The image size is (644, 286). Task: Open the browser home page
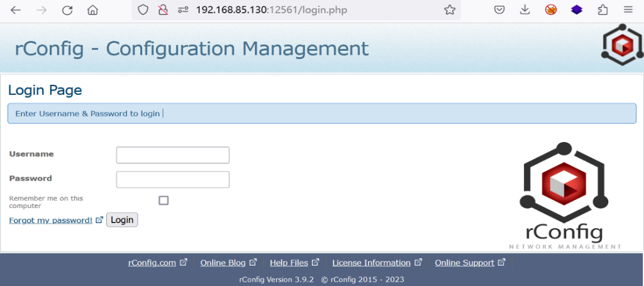click(x=93, y=10)
